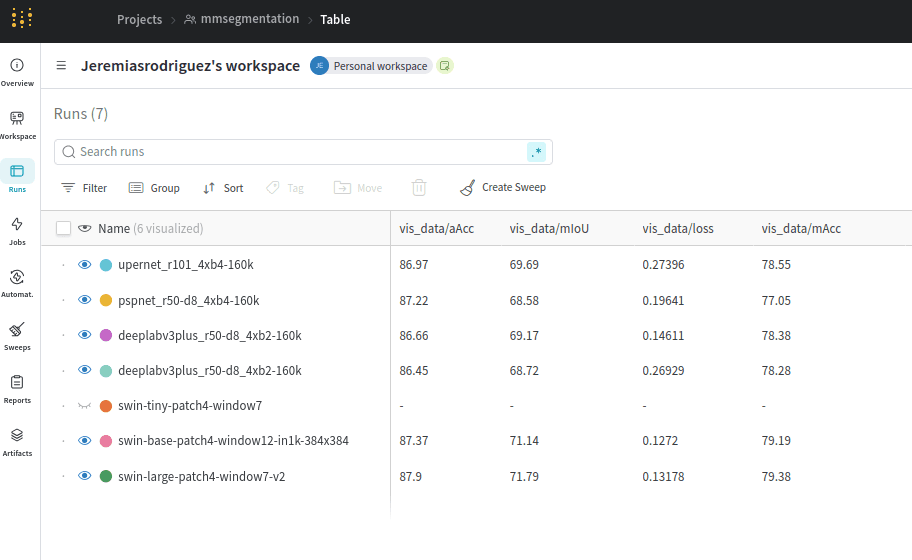
Task: Open the Automations sidebar icon
Action: click(17, 283)
